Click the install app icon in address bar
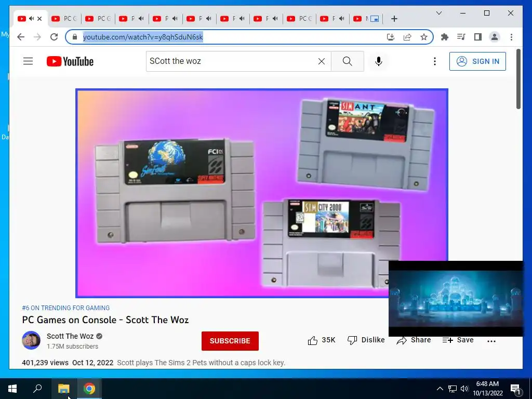Image resolution: width=532 pixels, height=399 pixels. [x=391, y=37]
